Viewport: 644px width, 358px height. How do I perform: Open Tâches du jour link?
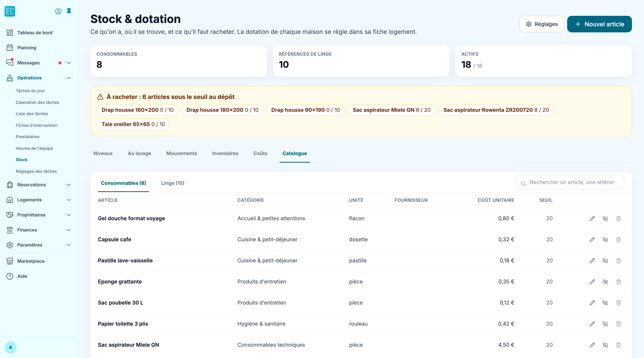point(30,91)
